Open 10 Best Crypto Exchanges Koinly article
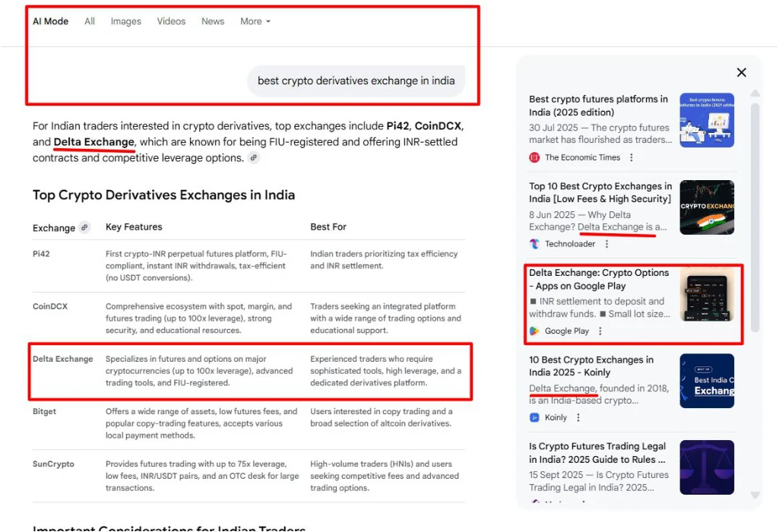Image resolution: width=779 pixels, height=532 pixels. point(591,366)
